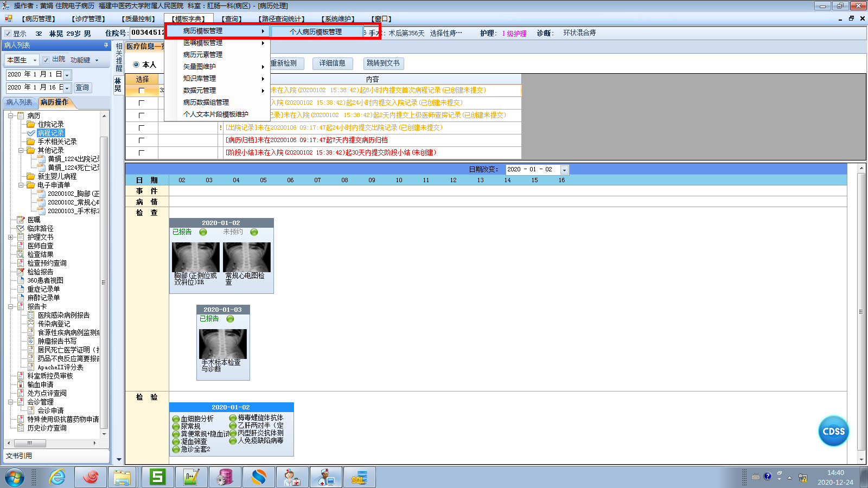This screenshot has height=488, width=868.
Task: Select the 本人 radio button
Action: pos(136,65)
